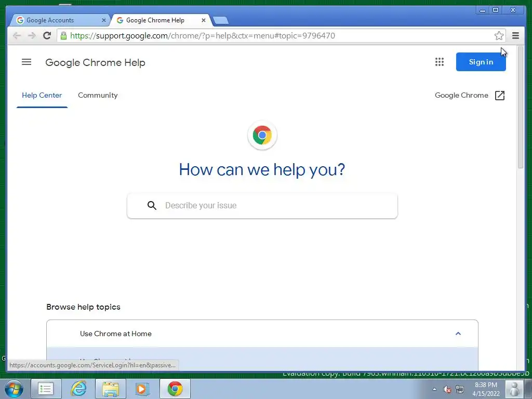Close the Google Accounts tab
This screenshot has height=399, width=532.
pyautogui.click(x=104, y=20)
